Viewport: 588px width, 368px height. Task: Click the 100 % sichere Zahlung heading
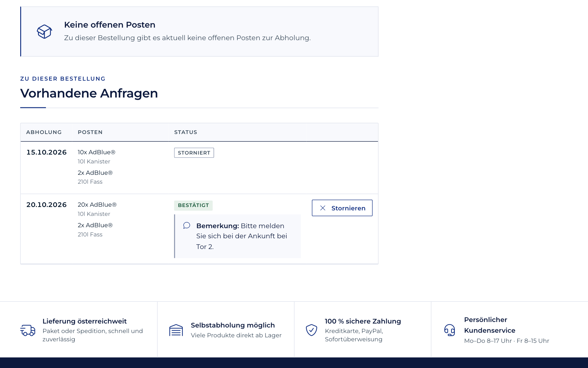coord(363,321)
